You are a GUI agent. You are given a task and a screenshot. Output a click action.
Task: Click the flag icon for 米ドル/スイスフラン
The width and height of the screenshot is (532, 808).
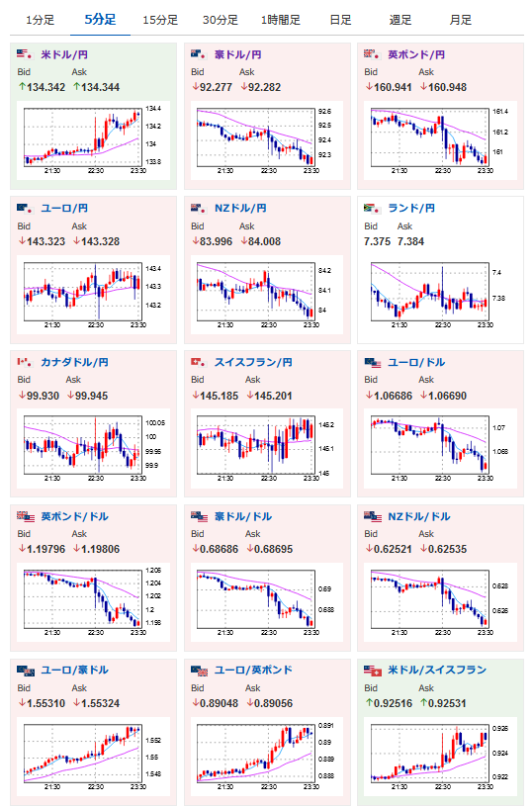coord(373,671)
